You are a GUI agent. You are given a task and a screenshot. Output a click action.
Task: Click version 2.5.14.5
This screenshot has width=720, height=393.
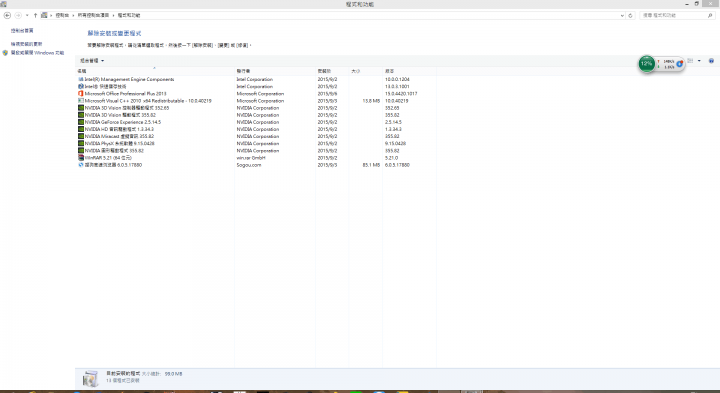pos(393,122)
